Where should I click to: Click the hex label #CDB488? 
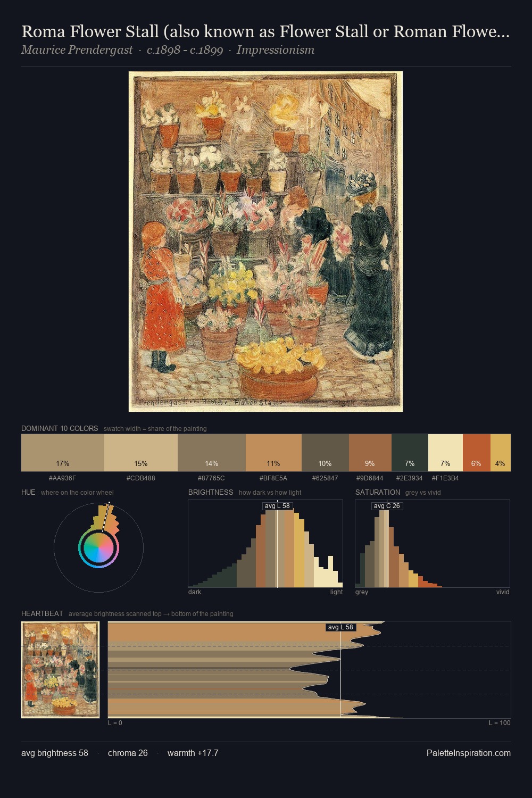(141, 478)
